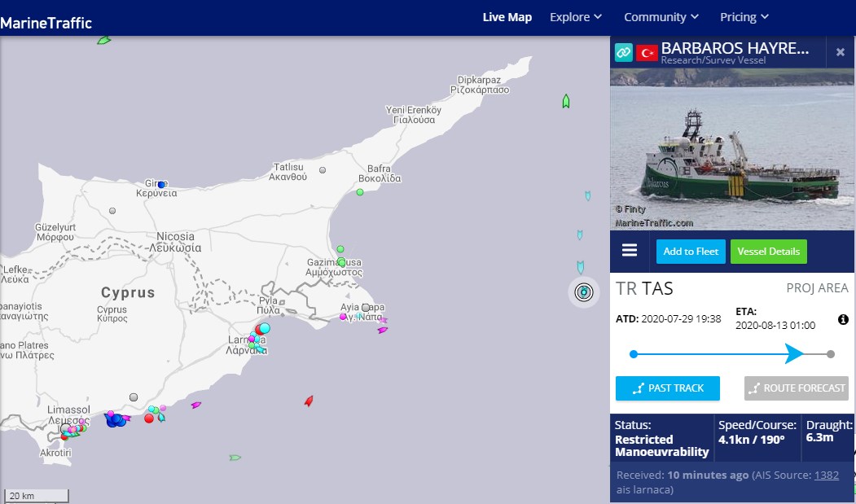Click the Route Forecast button
The image size is (856, 504).
tap(797, 388)
